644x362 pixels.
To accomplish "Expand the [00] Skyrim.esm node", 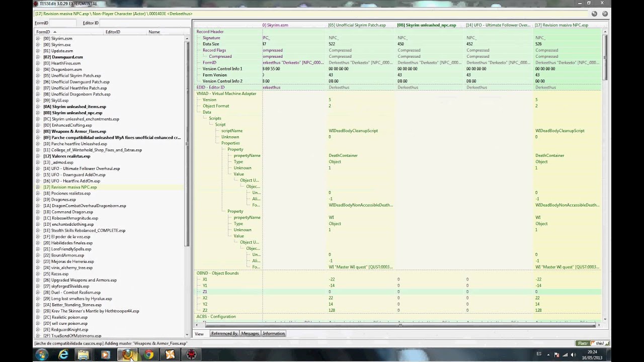I will (x=38, y=38).
